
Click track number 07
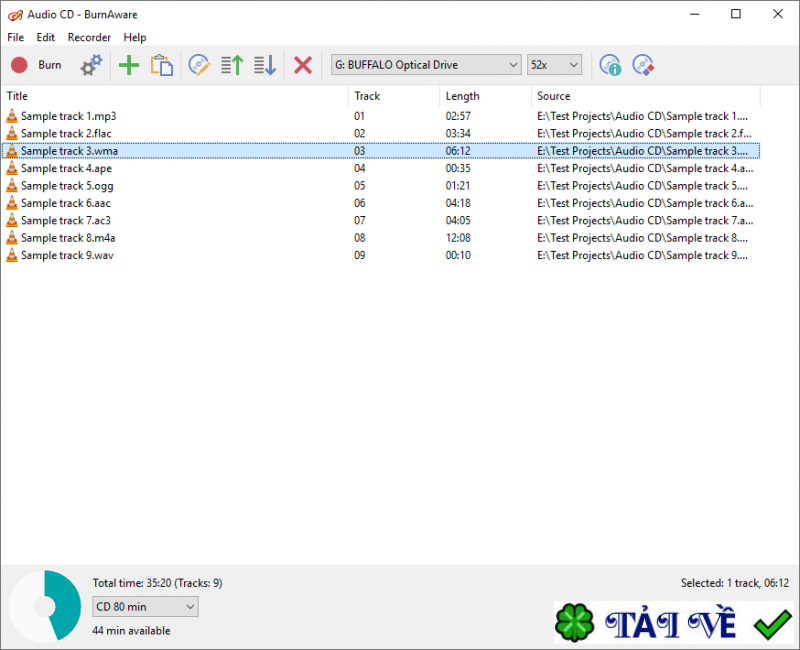[360, 220]
